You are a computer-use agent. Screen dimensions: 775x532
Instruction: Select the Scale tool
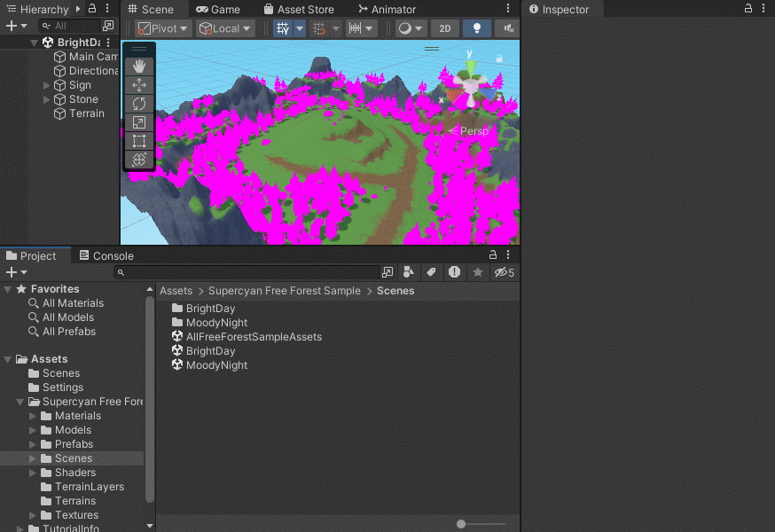click(139, 122)
